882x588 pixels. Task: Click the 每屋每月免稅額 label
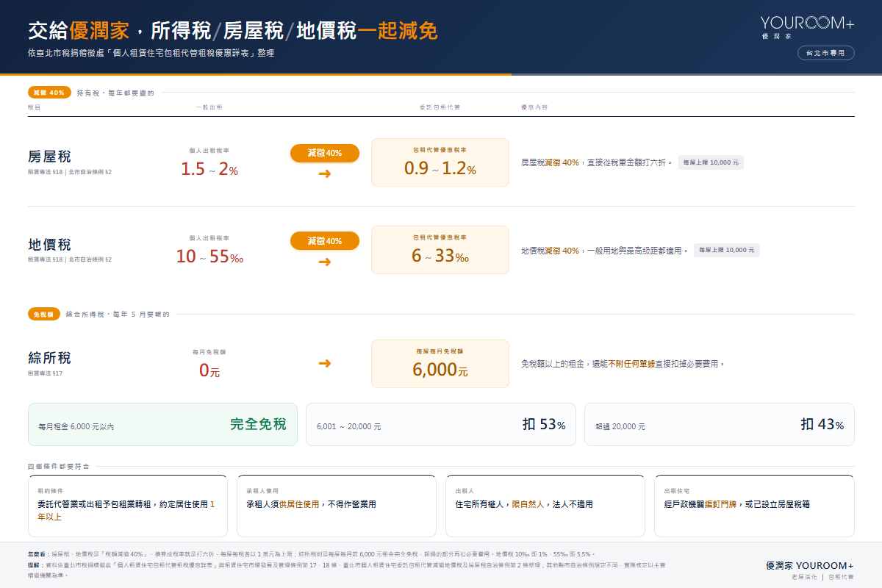click(x=440, y=351)
